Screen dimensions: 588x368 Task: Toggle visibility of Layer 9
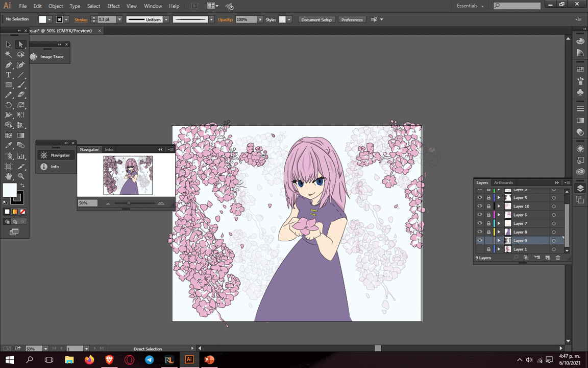[x=480, y=240]
